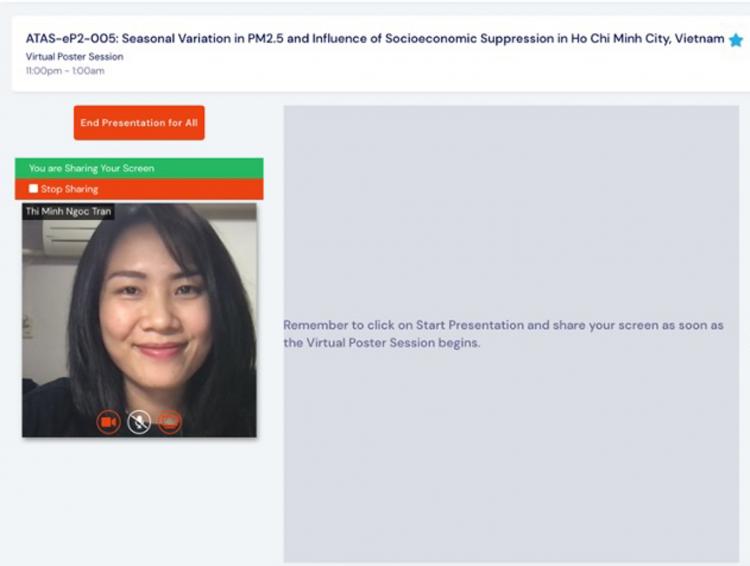Viewport: 750px width, 566px height.
Task: Click the white square in Stop Sharing bar
Action: pos(33,189)
